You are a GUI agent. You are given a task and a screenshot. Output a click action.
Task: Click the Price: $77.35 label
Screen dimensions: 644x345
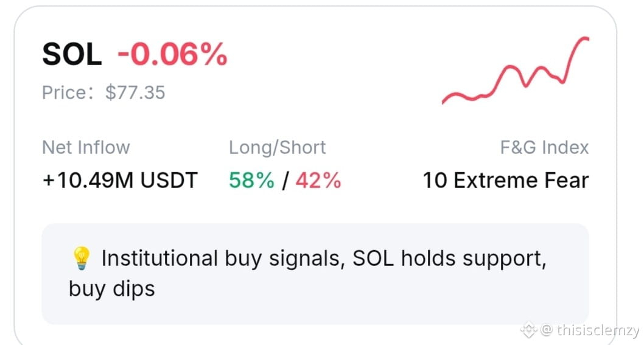pyautogui.click(x=103, y=92)
